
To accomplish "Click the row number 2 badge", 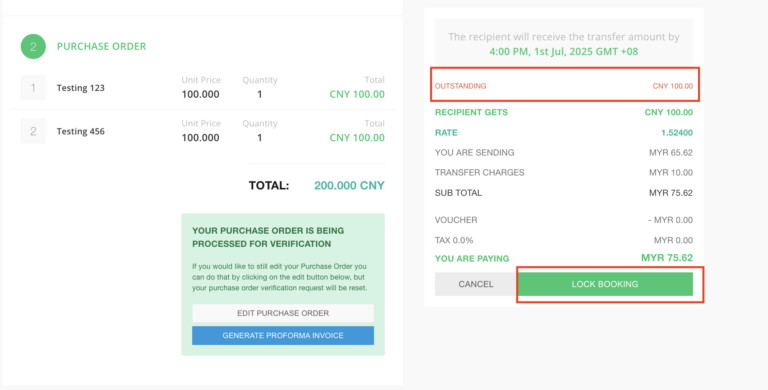I will [x=33, y=131].
